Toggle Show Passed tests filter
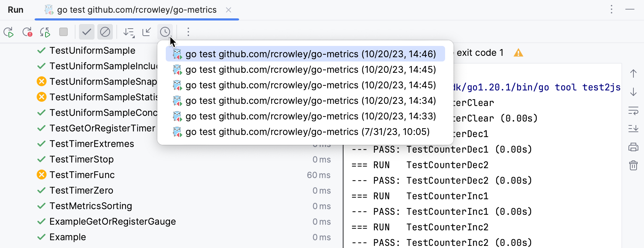Screen dimensions: 644x248 click(86, 32)
